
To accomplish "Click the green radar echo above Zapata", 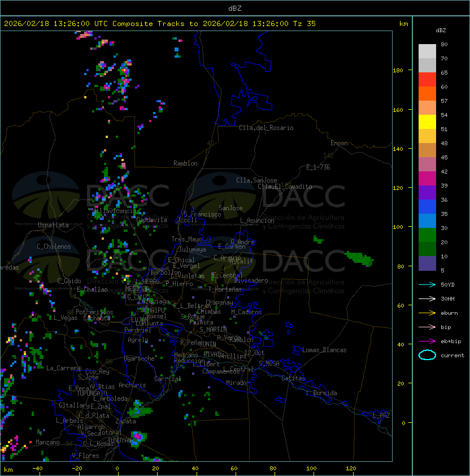I will (140, 409).
